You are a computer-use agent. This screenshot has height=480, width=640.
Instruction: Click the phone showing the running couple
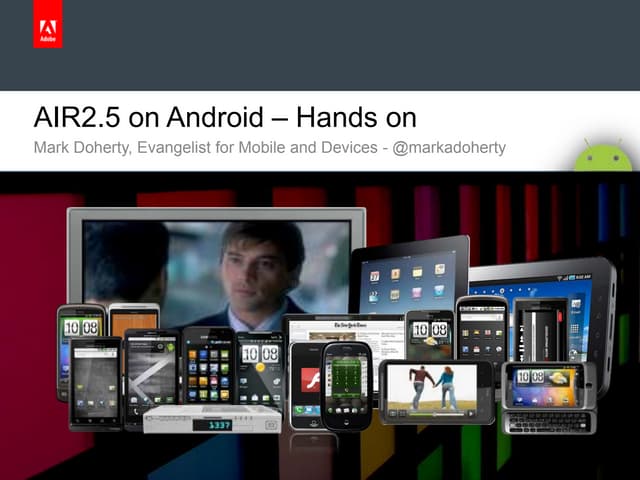435,389
